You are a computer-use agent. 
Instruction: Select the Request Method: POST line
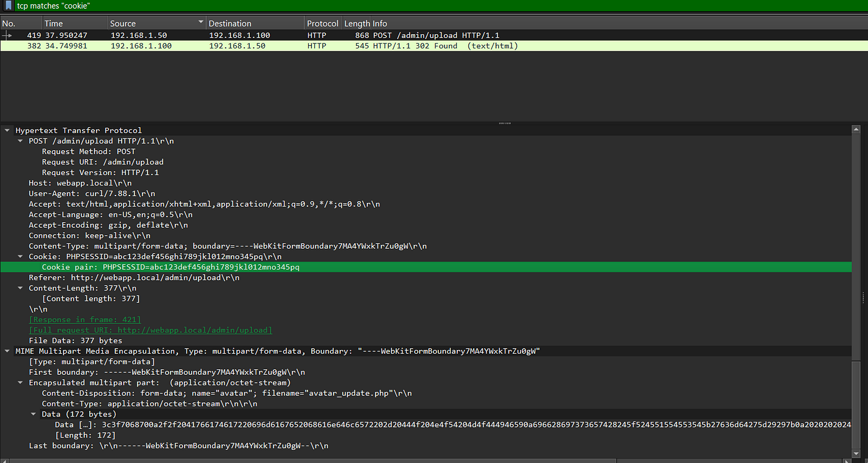click(89, 151)
